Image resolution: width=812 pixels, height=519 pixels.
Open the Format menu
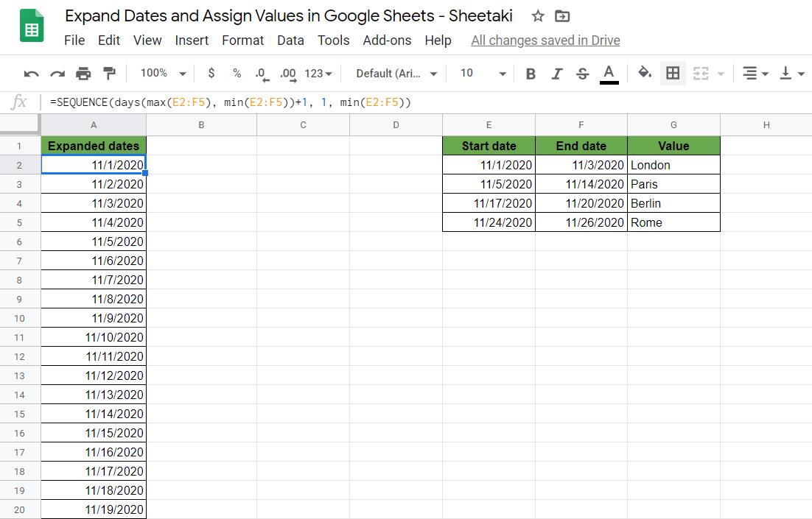(x=242, y=40)
